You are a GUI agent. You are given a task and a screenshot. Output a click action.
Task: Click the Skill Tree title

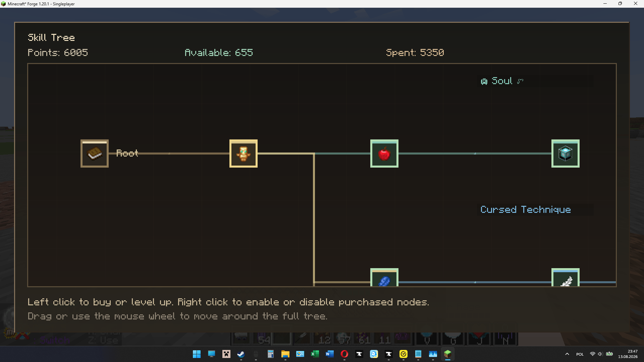click(51, 38)
